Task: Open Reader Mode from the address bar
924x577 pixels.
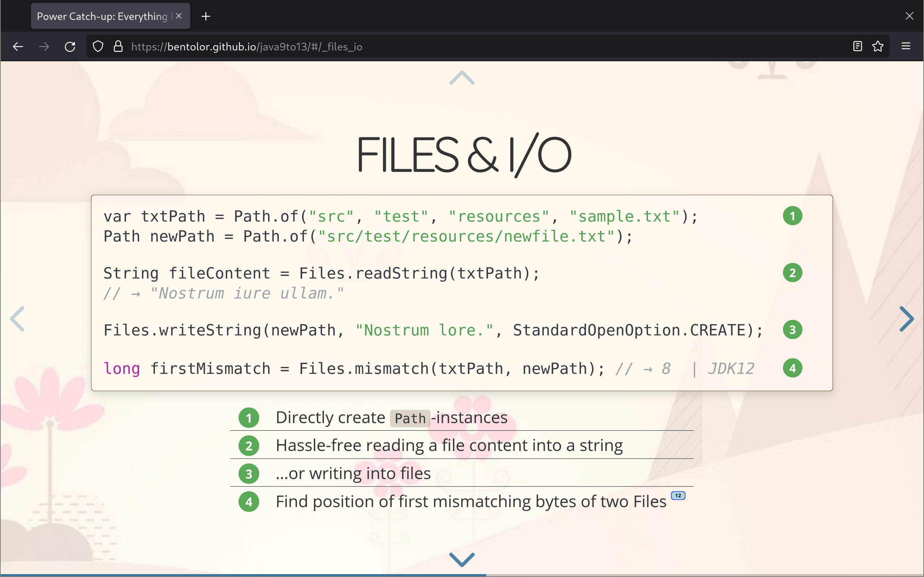Action: [857, 46]
